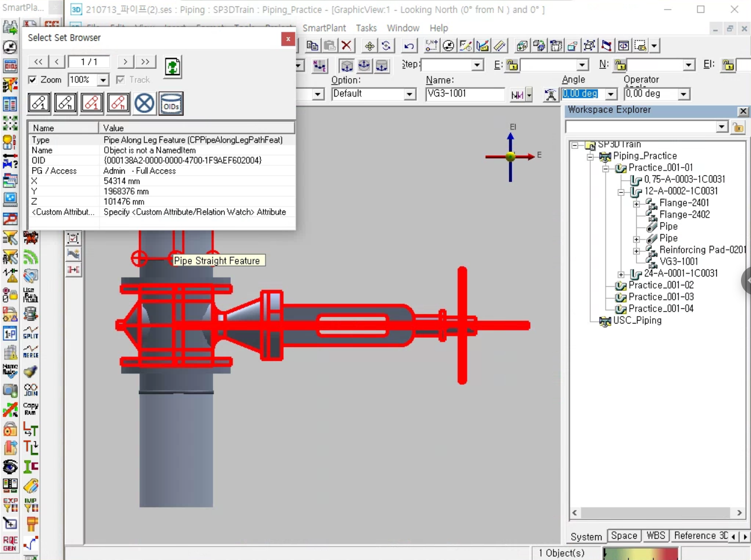
Task: Open the Option Default dropdown
Action: tap(410, 94)
